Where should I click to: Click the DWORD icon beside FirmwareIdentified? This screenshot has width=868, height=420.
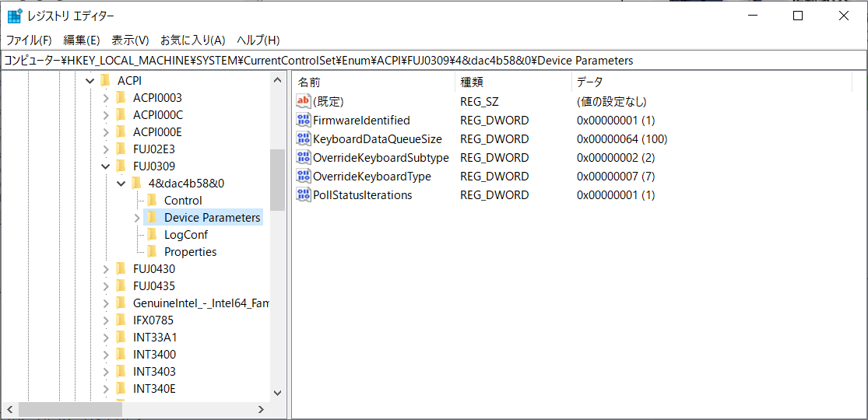(304, 121)
